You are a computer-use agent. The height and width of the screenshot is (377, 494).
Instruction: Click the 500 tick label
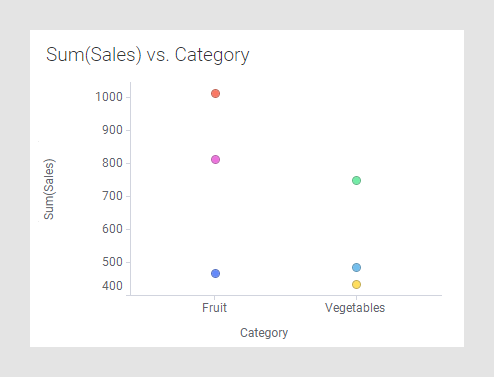point(112,262)
